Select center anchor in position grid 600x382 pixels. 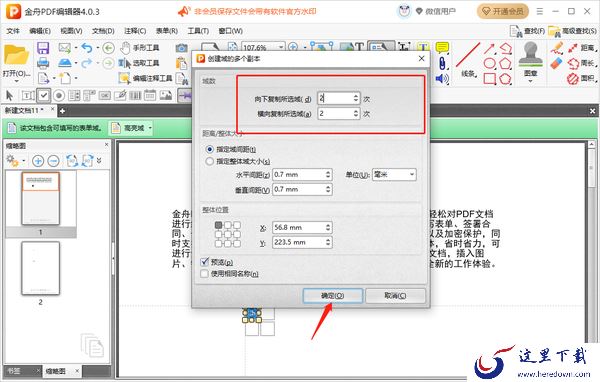coord(228,234)
